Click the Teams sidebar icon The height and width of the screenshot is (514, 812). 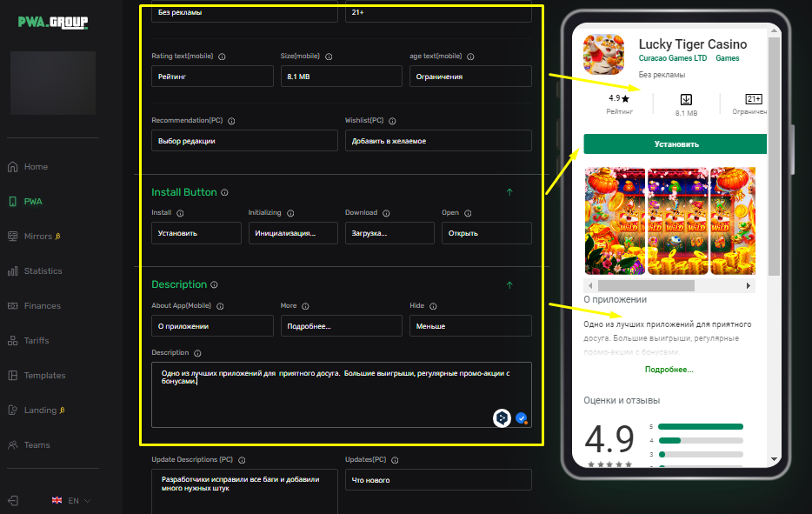(x=13, y=444)
